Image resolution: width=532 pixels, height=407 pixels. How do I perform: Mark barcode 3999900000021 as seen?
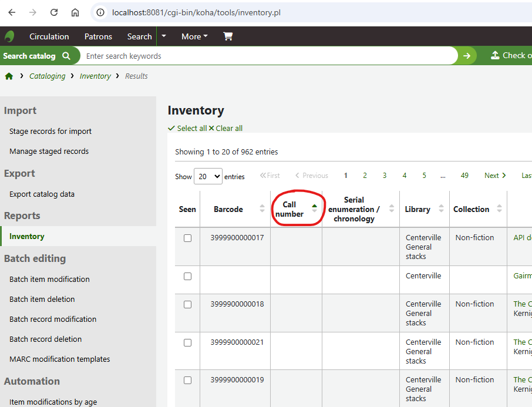click(187, 342)
